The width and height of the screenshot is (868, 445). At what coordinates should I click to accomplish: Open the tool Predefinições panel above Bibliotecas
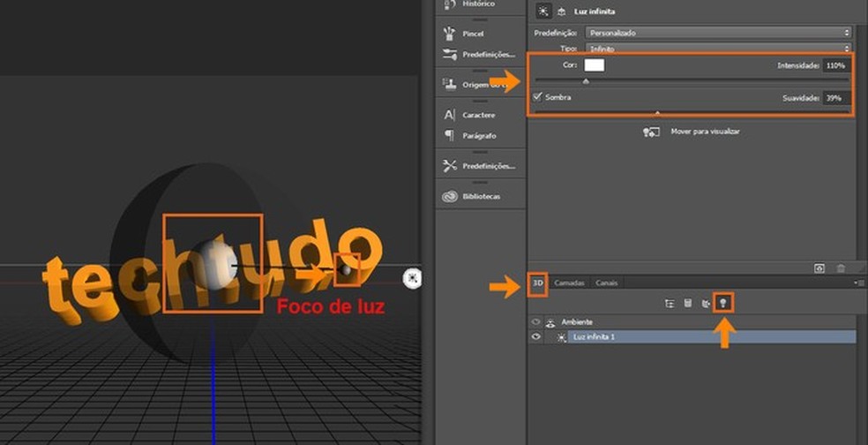479,166
